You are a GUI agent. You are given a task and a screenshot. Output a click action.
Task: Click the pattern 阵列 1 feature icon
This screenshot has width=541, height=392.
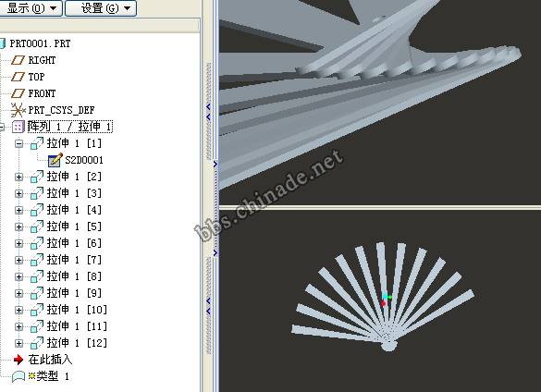pyautogui.click(x=18, y=127)
